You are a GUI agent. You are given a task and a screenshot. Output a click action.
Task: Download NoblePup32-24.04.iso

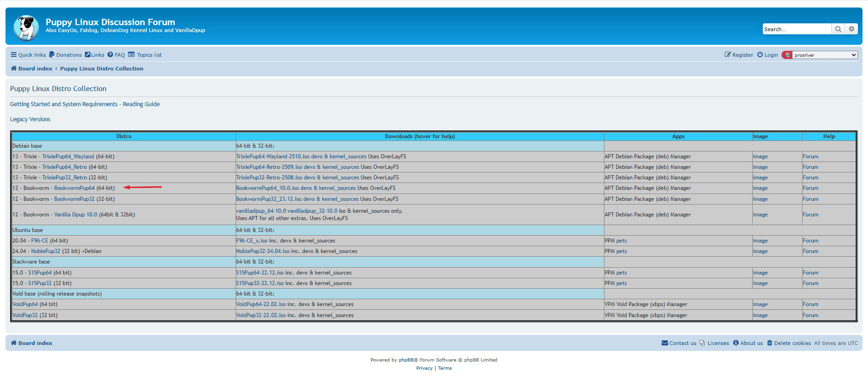point(263,251)
